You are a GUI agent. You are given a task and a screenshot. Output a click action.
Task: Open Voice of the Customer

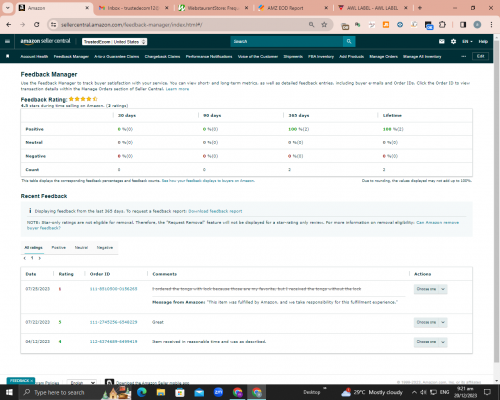click(258, 56)
